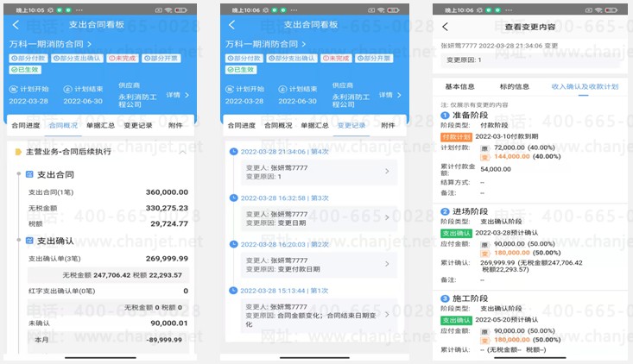Viewport: 633px width, 364px height.
Task: Click 付款计划 orange tag in 准备阶段
Action: click(456, 137)
